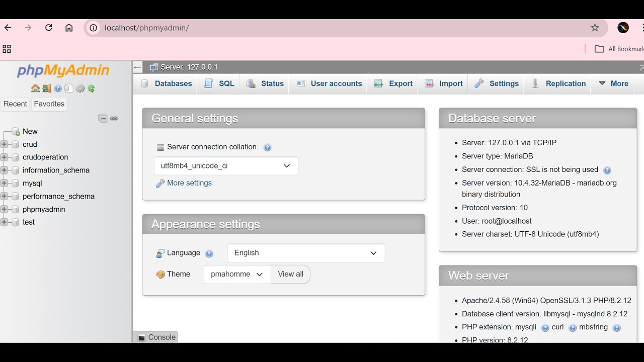Open the server connection collation dropdown
This screenshot has width=644, height=362.
click(226, 166)
